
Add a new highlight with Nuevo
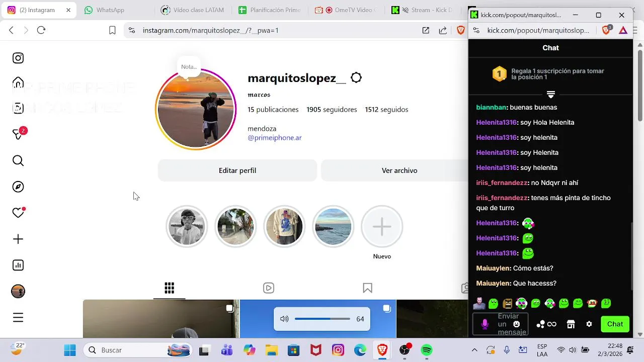tap(382, 227)
